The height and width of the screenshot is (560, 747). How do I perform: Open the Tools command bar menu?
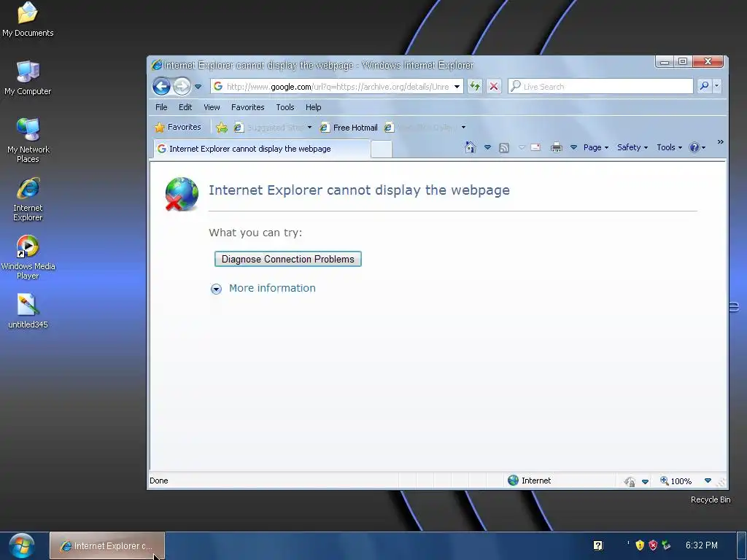(x=670, y=147)
